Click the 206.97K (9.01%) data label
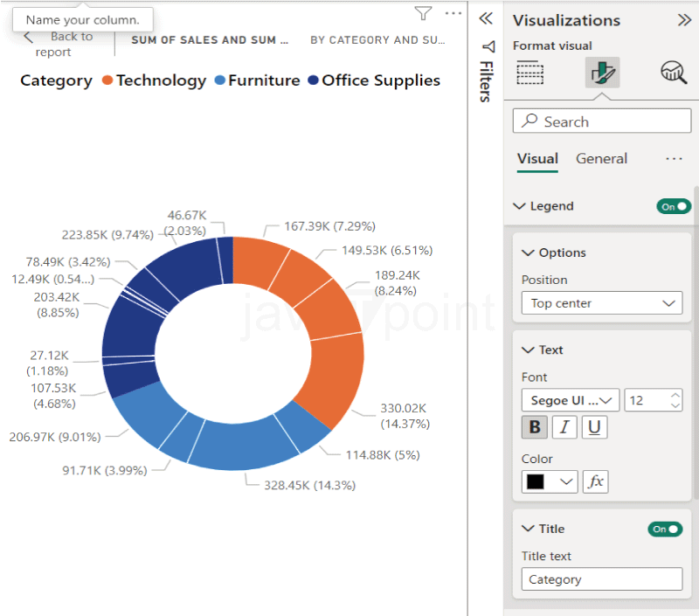The width and height of the screenshot is (699, 616). click(55, 437)
